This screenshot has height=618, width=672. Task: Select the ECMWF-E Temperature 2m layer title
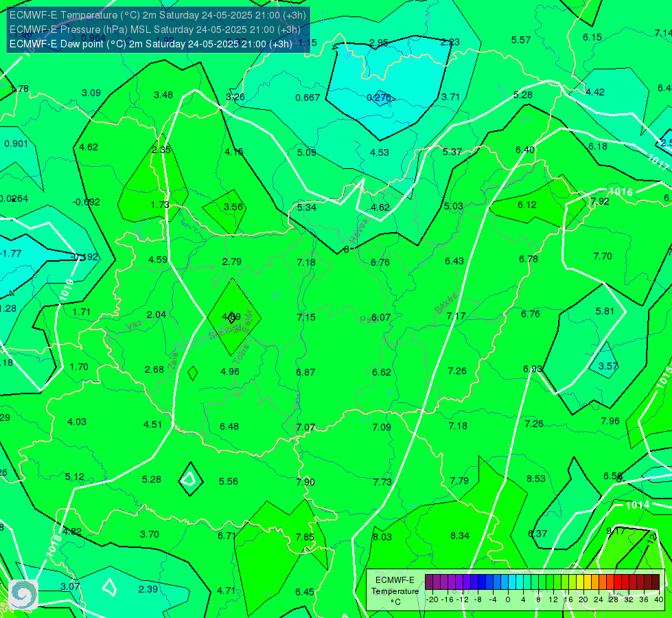[158, 15]
